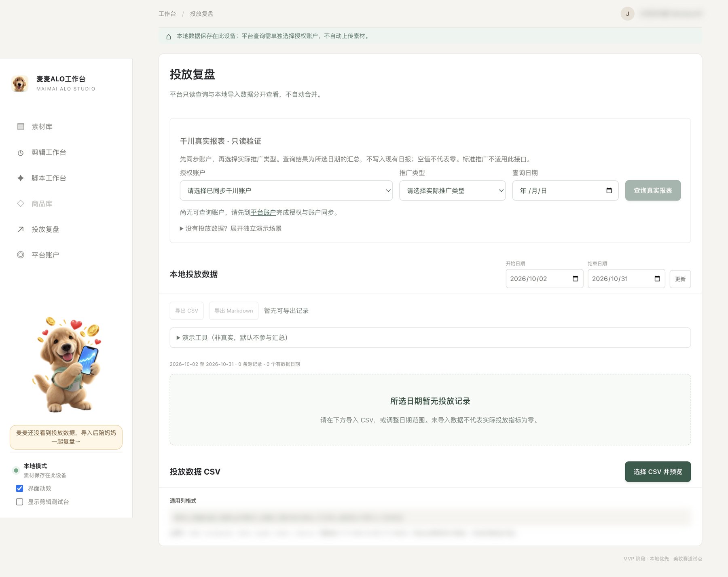Click the 素材库 sidebar icon
Screen dimensions: 728x577
point(21,127)
